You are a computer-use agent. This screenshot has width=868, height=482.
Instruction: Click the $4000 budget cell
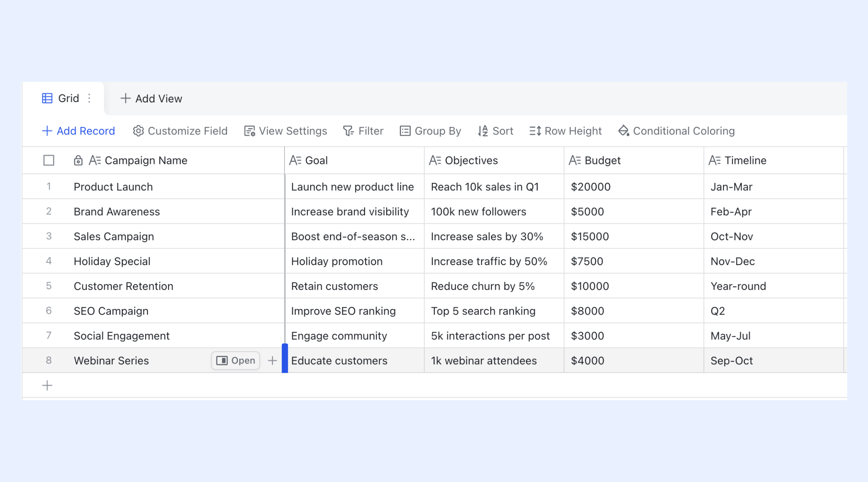point(634,361)
